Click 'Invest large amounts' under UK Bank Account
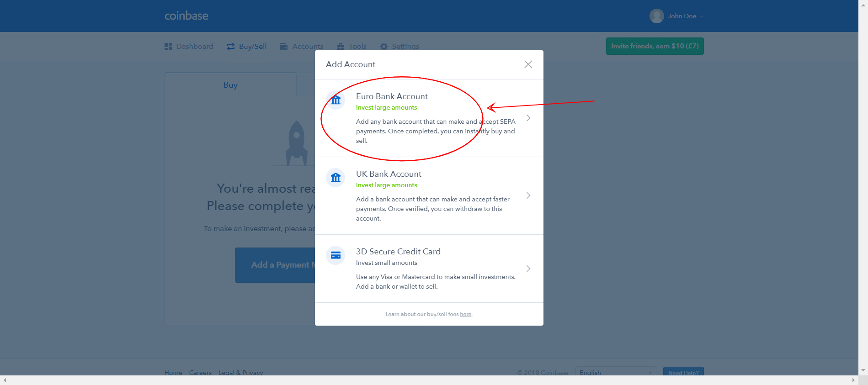This screenshot has height=385, width=868. [386, 185]
